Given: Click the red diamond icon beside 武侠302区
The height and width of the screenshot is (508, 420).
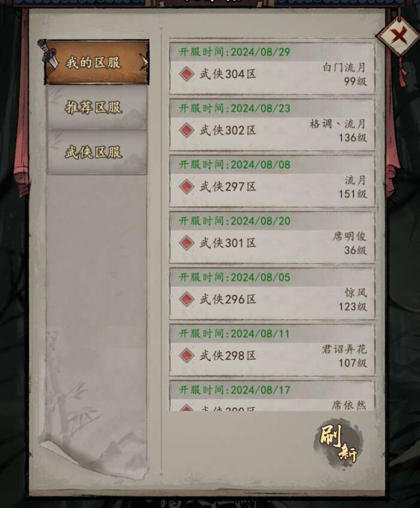Looking at the screenshot, I should point(187,130).
